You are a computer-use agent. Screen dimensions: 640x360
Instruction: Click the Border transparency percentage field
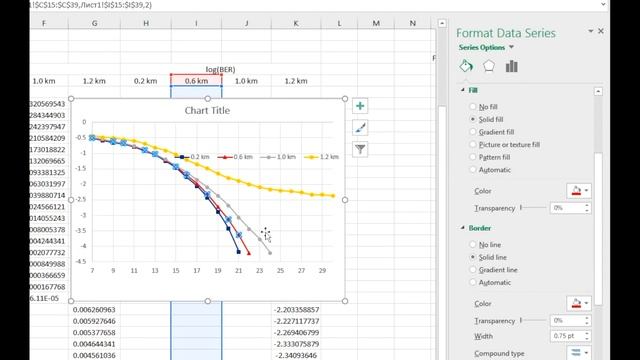point(567,320)
